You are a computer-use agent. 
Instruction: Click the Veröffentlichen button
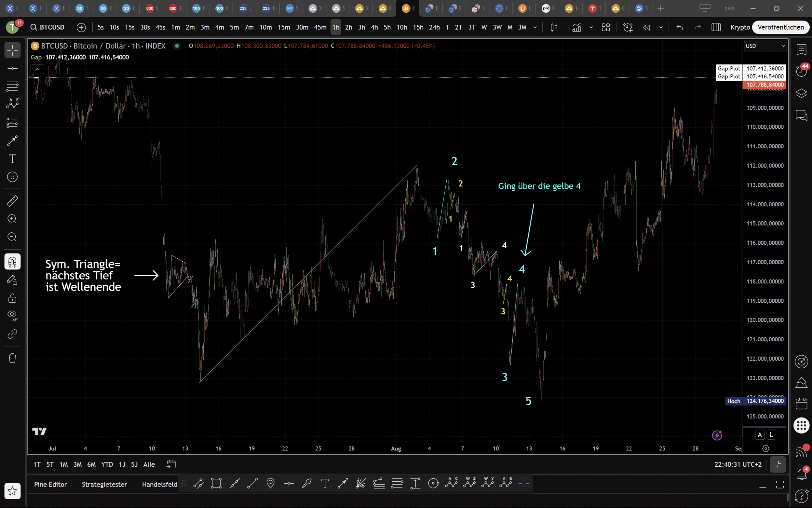click(x=780, y=27)
